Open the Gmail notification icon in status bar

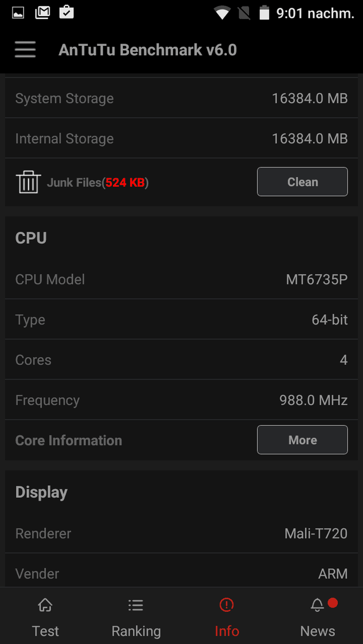(43, 13)
